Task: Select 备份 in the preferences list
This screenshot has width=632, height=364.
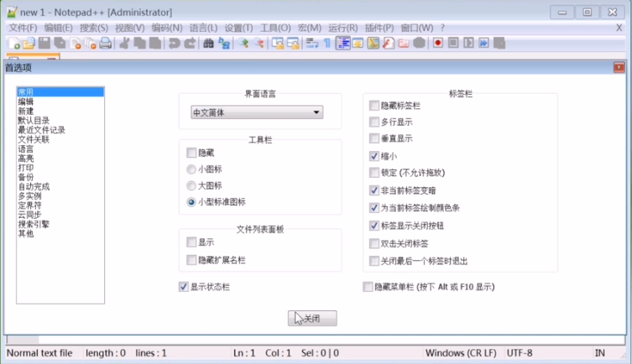Action: tap(26, 177)
